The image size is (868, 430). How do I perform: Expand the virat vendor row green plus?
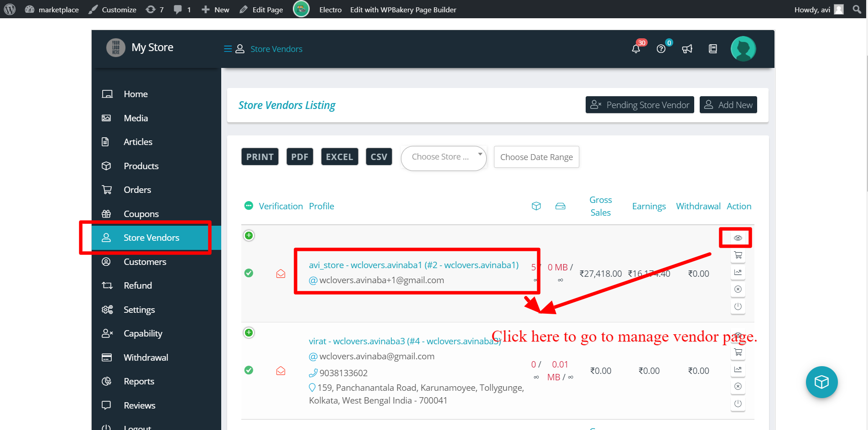[249, 333]
